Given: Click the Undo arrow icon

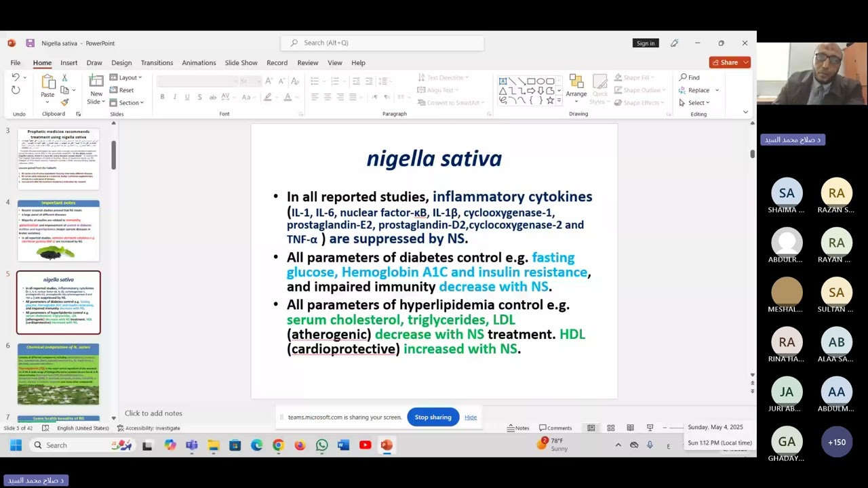Looking at the screenshot, I should coord(15,77).
